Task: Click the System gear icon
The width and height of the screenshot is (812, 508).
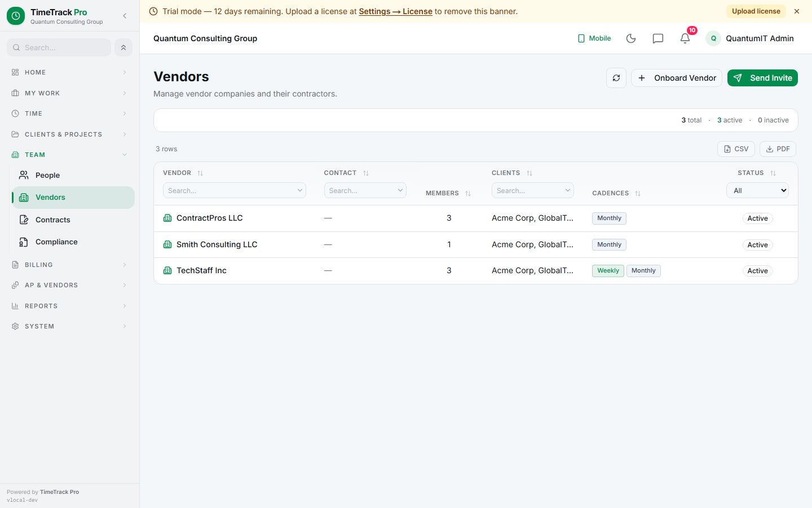Action: pyautogui.click(x=15, y=326)
